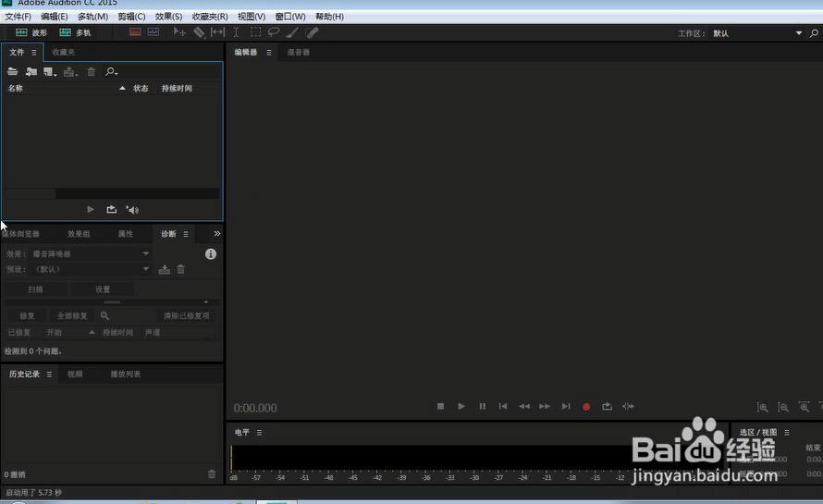The width and height of the screenshot is (823, 504).
Task: Open the 收藏夹(R) menu
Action: [x=210, y=17]
